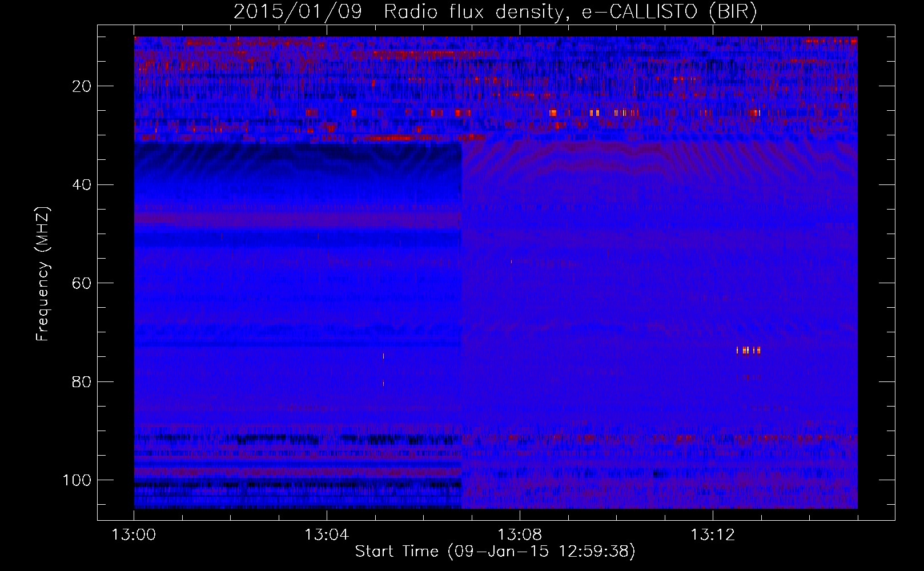Click the "13:04" time tick label
Screen dimensions: 924x571
[x=327, y=535]
